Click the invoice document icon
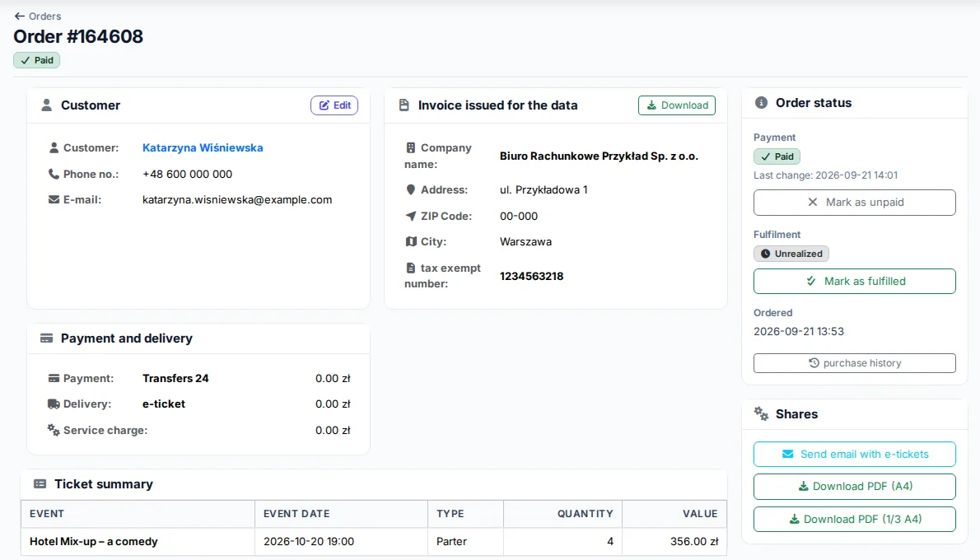Viewport: 980px width, 560px height. coord(404,105)
